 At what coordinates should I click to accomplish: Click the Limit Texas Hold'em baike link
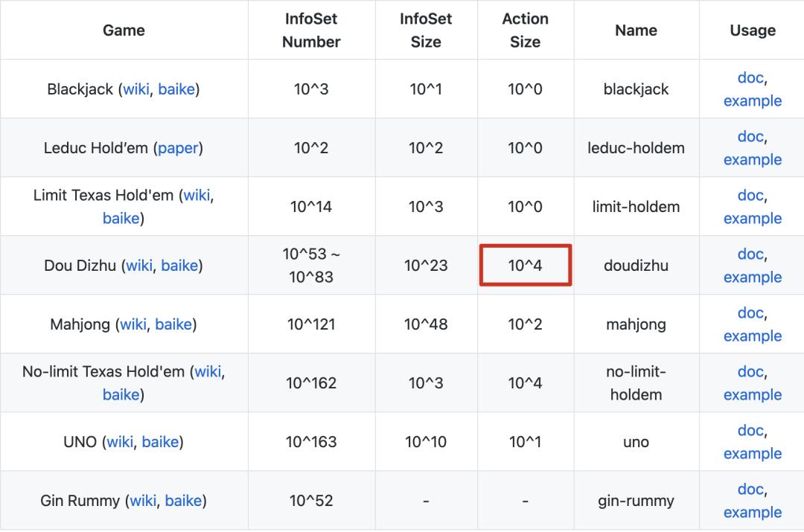tap(121, 219)
